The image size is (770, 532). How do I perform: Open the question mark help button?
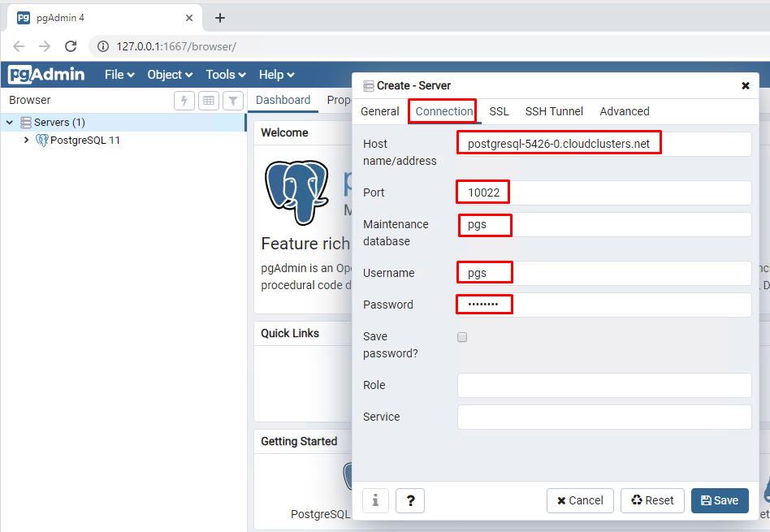[x=410, y=500]
